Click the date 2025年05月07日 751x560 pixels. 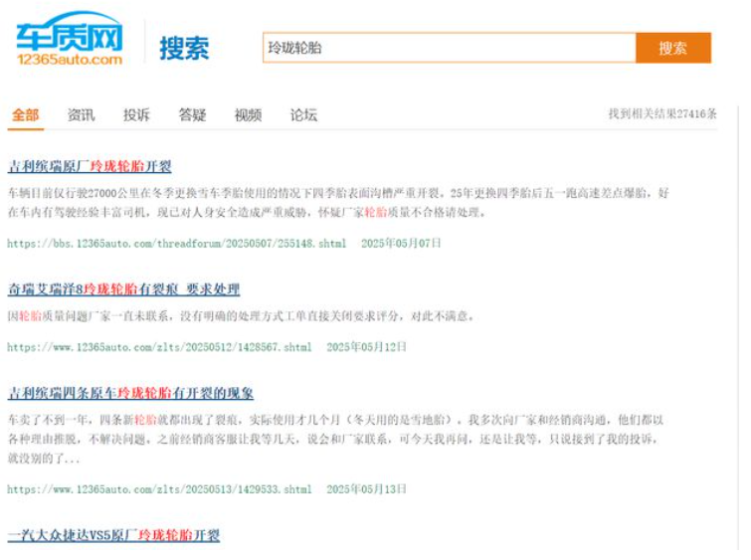(x=401, y=244)
